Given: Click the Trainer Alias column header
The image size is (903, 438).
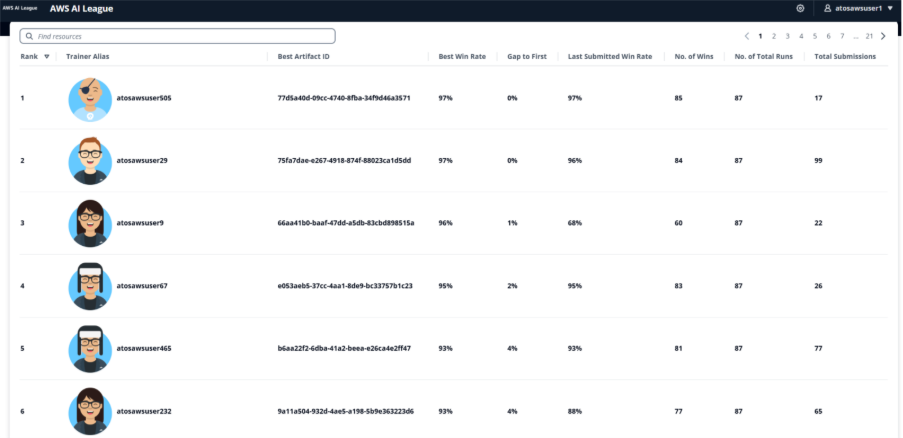Looking at the screenshot, I should click(88, 57).
